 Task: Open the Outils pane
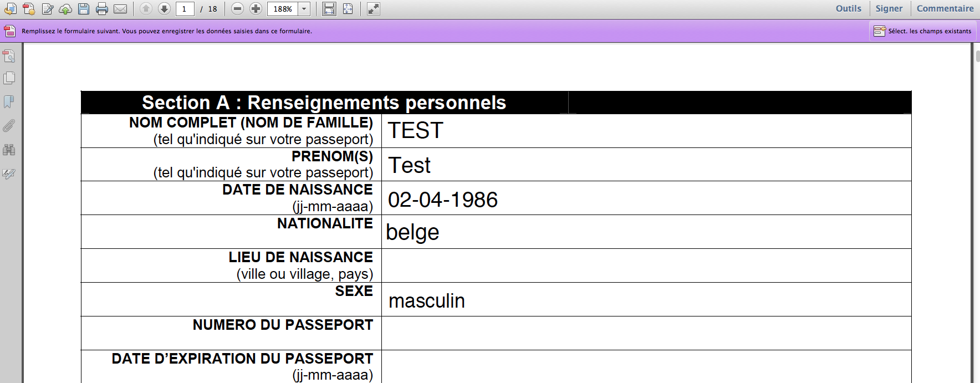tap(848, 9)
